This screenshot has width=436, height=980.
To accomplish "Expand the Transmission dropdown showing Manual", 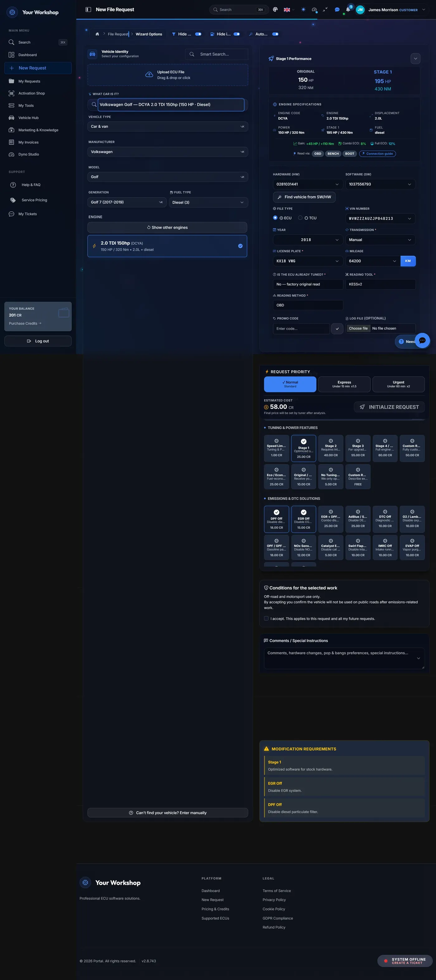I will coord(380,240).
